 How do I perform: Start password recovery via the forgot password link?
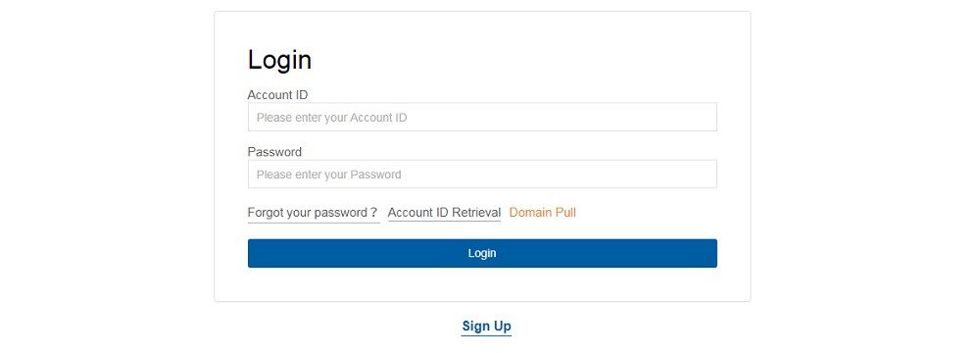[314, 213]
